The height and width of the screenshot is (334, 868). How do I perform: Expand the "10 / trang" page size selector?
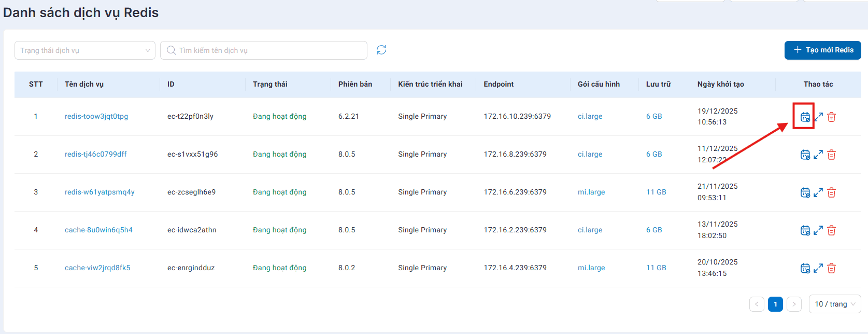point(834,304)
